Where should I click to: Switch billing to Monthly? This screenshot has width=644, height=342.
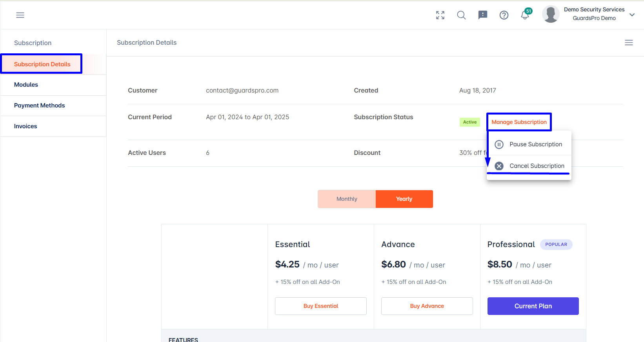point(347,199)
